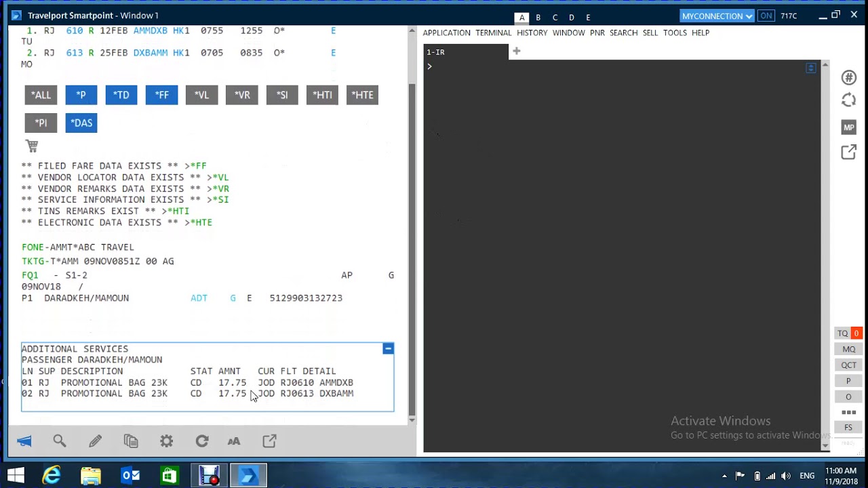Screen dimensions: 868x488
Task: Click the volume icon in system tray
Action: point(787,476)
